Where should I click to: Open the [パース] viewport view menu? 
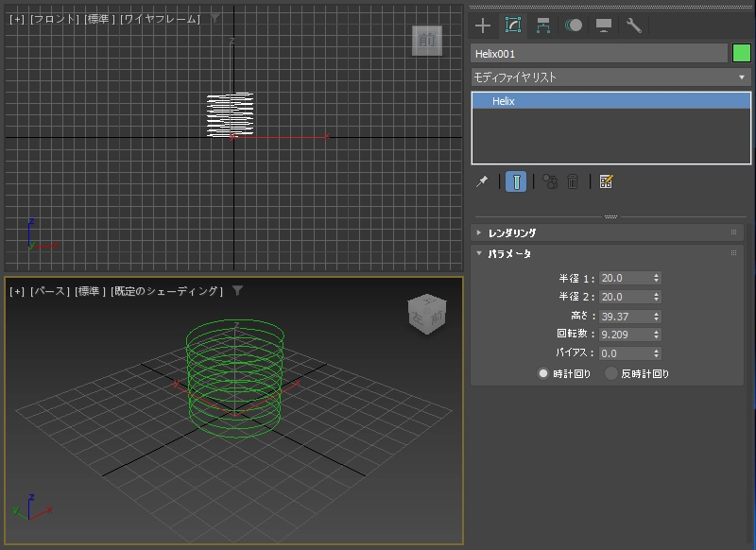(x=50, y=291)
